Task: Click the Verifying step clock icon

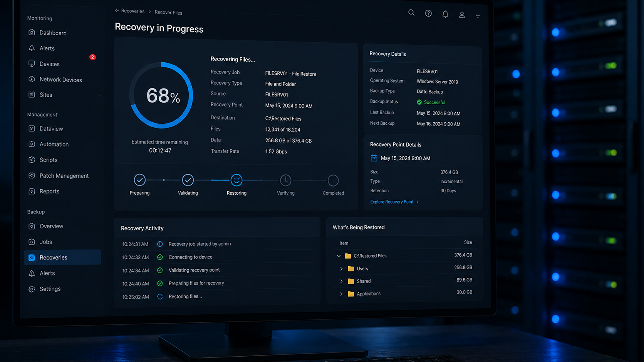Action: pos(285,180)
